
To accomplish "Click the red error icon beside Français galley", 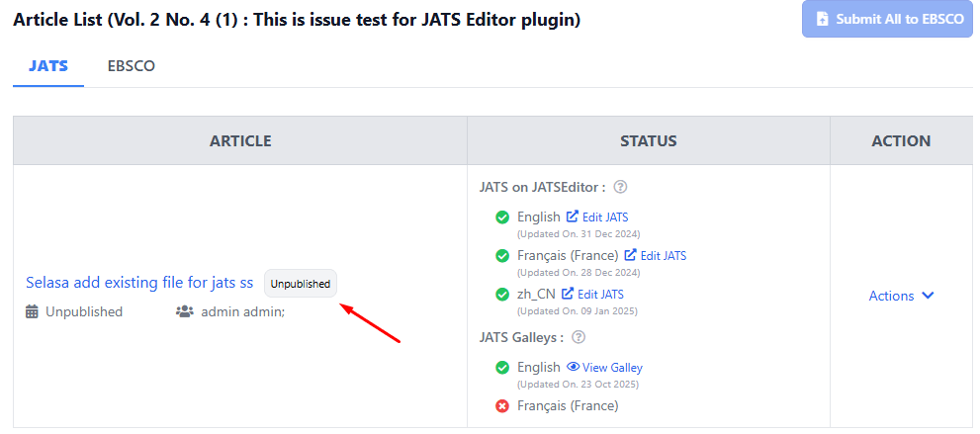I will (502, 405).
